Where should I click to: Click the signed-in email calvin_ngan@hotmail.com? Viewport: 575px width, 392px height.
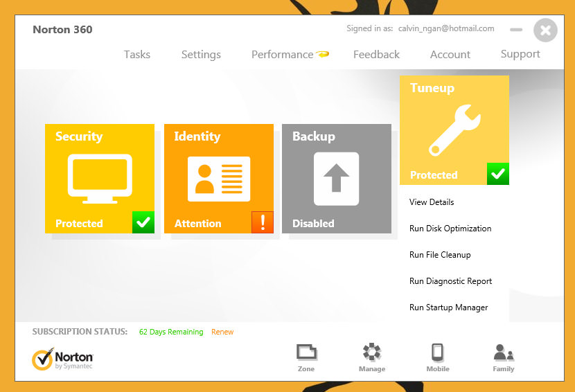446,28
